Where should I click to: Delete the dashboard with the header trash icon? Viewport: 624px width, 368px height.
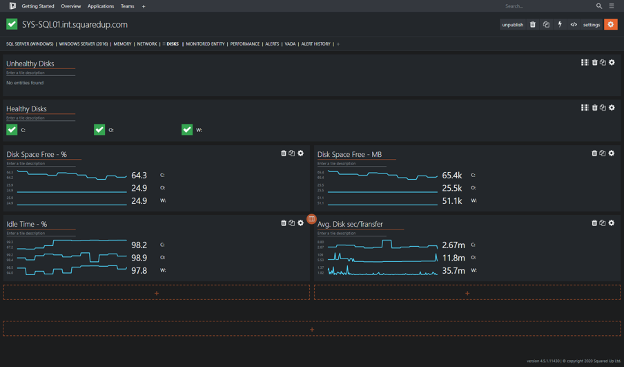click(532, 25)
